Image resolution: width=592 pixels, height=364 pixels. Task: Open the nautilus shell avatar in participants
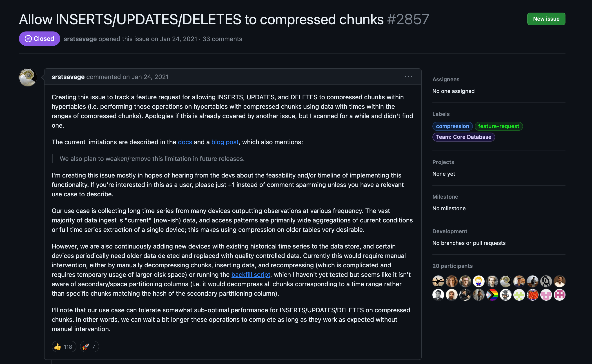click(505, 281)
